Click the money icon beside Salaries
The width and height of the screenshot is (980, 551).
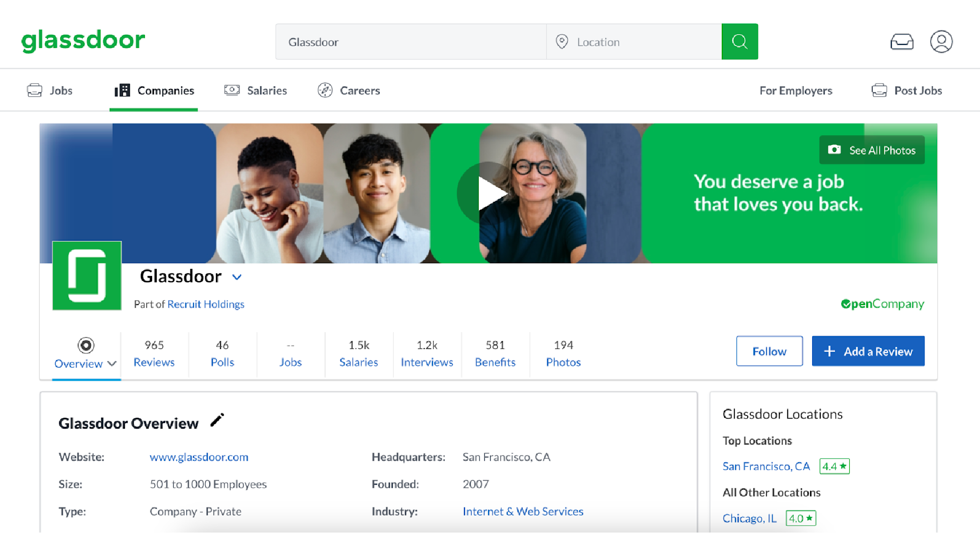232,90
